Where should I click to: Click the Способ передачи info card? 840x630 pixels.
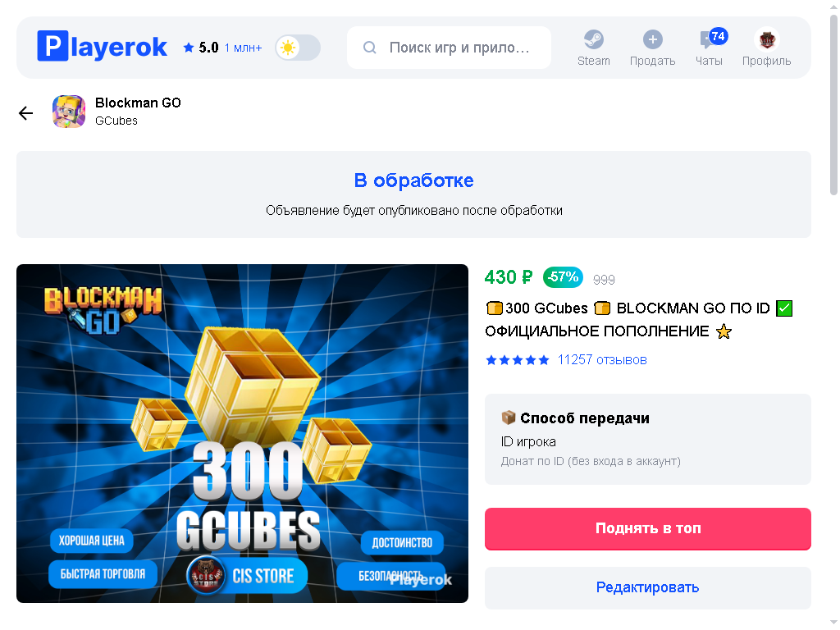coord(648,440)
